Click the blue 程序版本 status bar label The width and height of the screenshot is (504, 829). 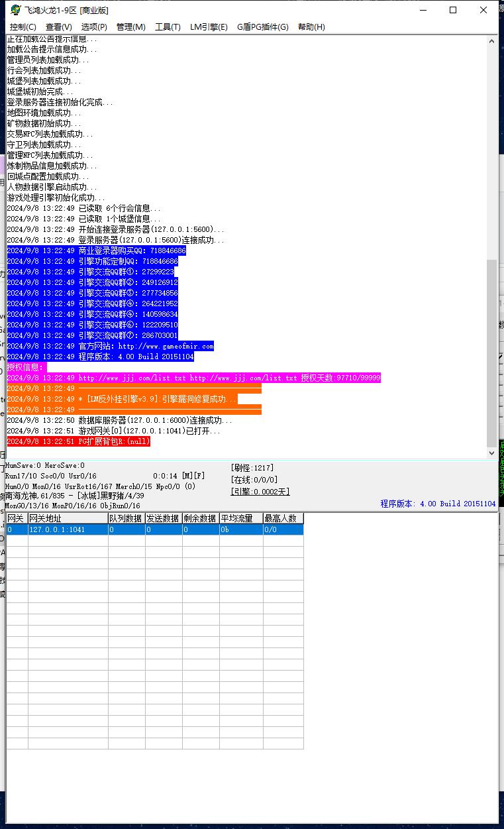point(438,504)
